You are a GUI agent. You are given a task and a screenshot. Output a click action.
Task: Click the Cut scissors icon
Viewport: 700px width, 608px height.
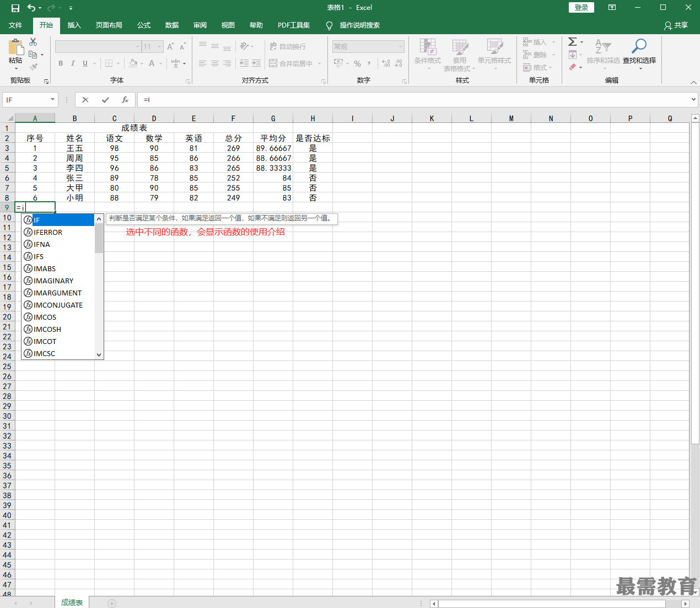[x=33, y=42]
